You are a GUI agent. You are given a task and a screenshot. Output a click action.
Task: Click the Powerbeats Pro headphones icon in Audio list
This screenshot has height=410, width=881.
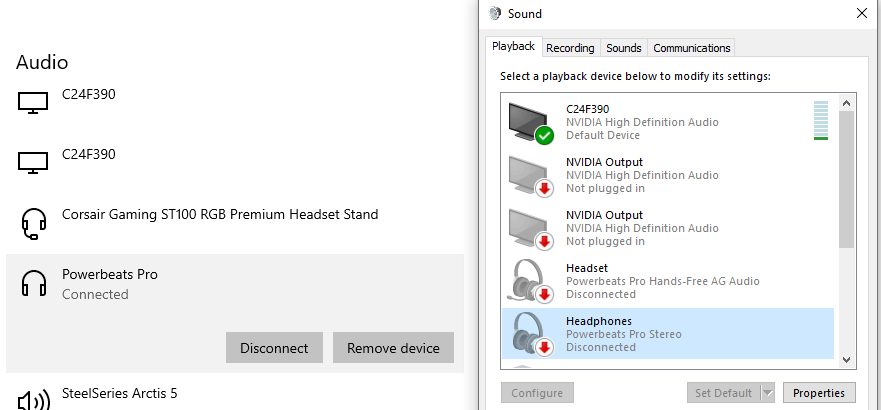coord(33,283)
